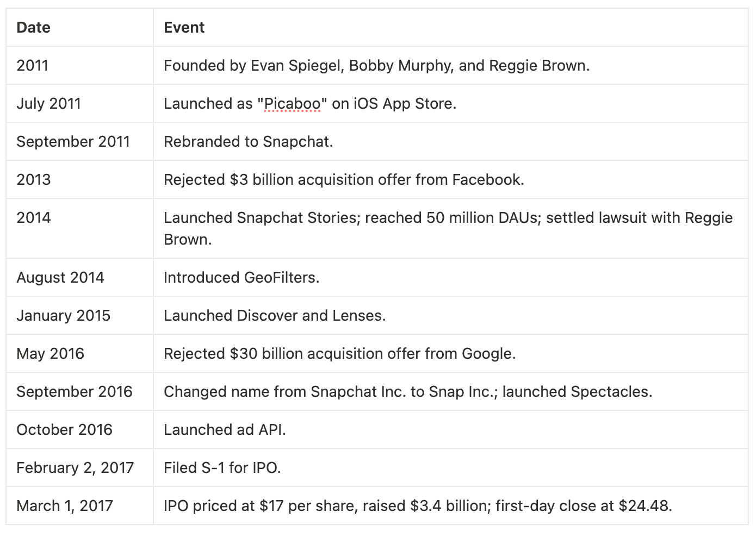Click the Filed S-1 for IPO cell
This screenshot has width=756, height=536.
click(450, 468)
